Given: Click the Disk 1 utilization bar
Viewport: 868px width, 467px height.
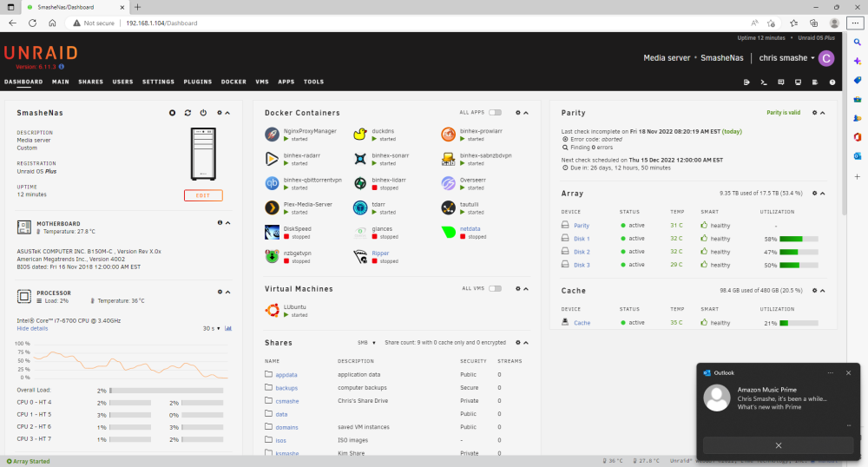Looking at the screenshot, I should (799, 239).
